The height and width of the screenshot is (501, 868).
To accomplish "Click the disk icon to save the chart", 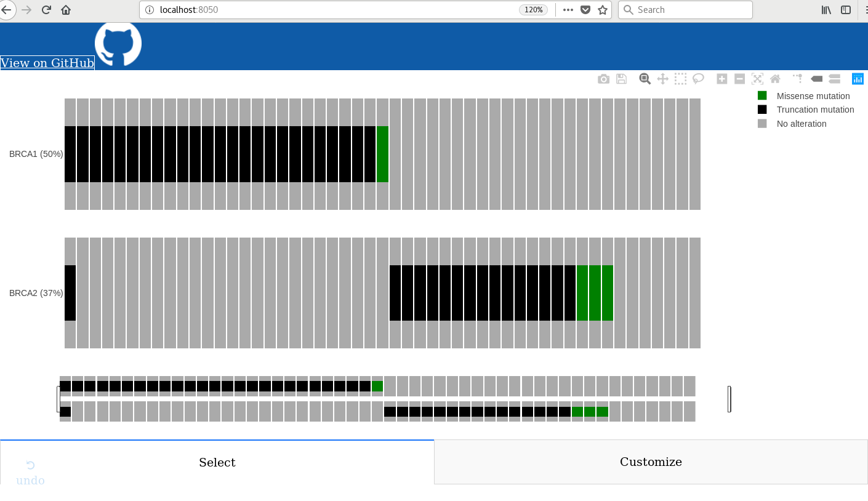I will click(621, 78).
